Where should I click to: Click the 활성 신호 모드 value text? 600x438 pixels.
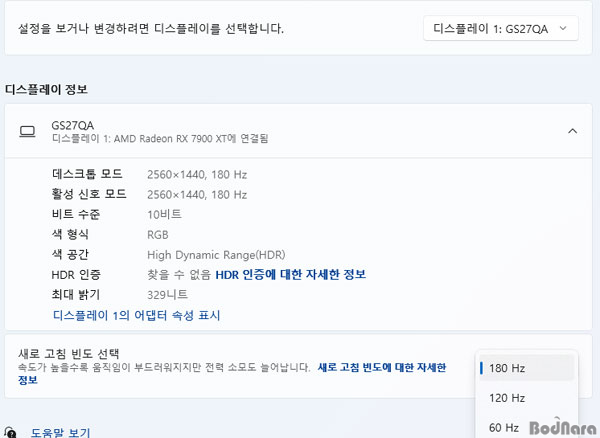point(197,195)
